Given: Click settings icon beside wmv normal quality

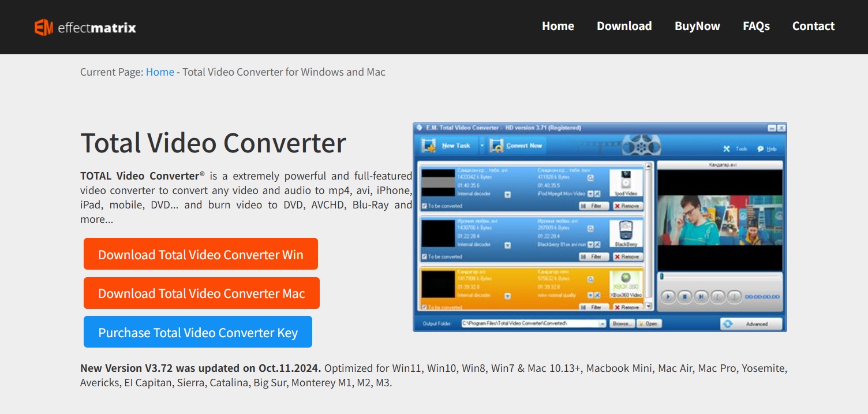Looking at the screenshot, I should [x=597, y=295].
